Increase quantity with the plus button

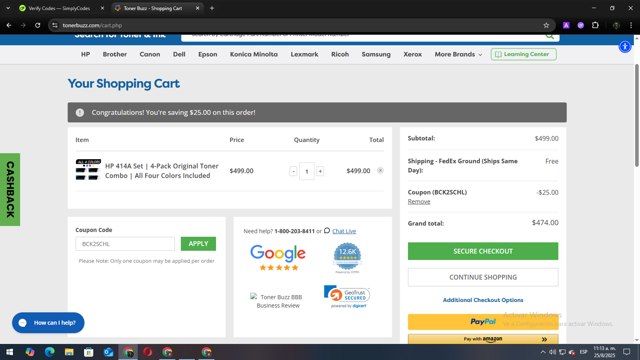pos(320,171)
